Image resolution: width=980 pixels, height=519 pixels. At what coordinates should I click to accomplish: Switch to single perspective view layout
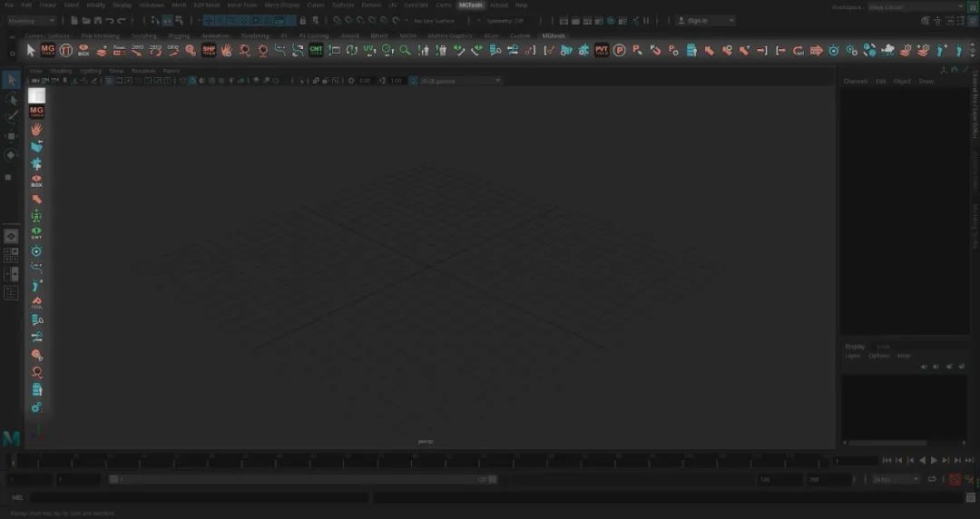coord(11,237)
